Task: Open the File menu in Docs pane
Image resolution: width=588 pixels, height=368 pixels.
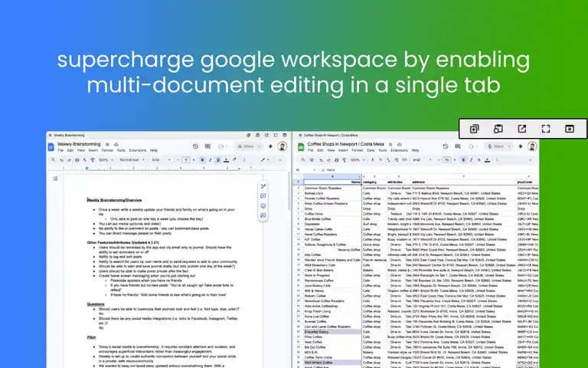Action: [60, 150]
